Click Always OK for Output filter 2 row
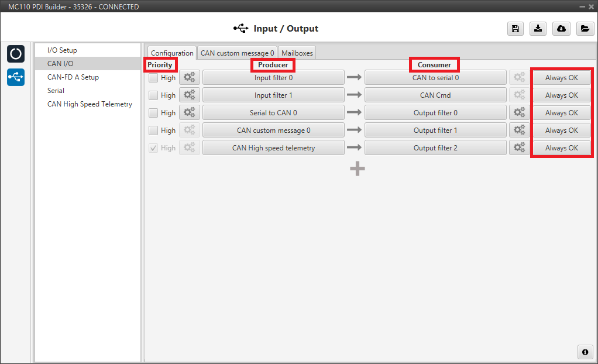 tap(561, 147)
